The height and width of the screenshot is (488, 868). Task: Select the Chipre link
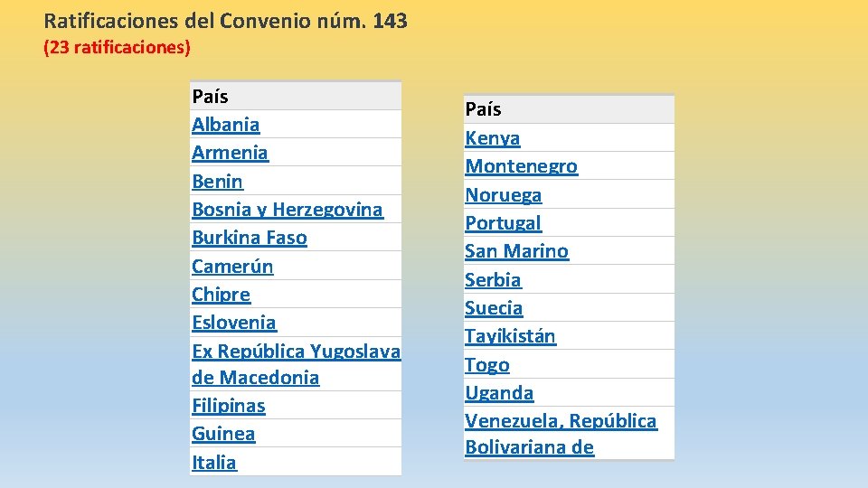(221, 295)
